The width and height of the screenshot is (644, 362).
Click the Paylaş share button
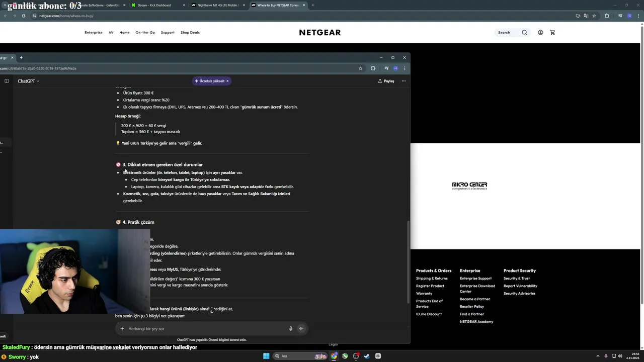tap(386, 81)
